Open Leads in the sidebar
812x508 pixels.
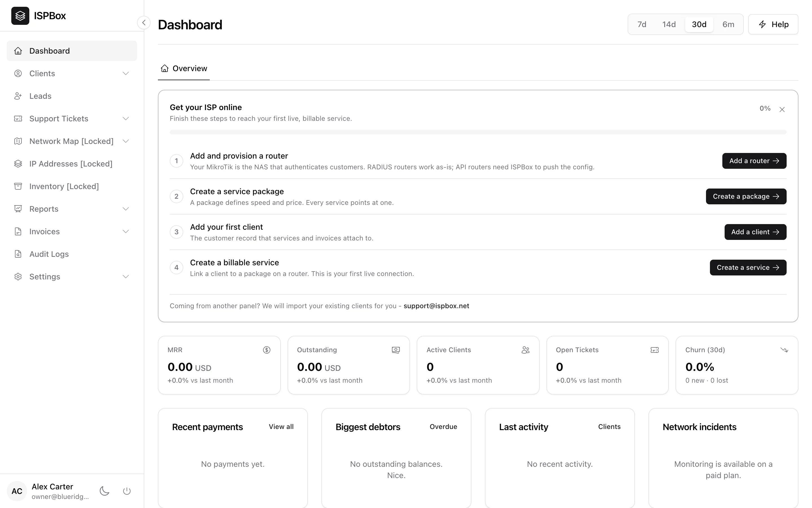[72, 96]
